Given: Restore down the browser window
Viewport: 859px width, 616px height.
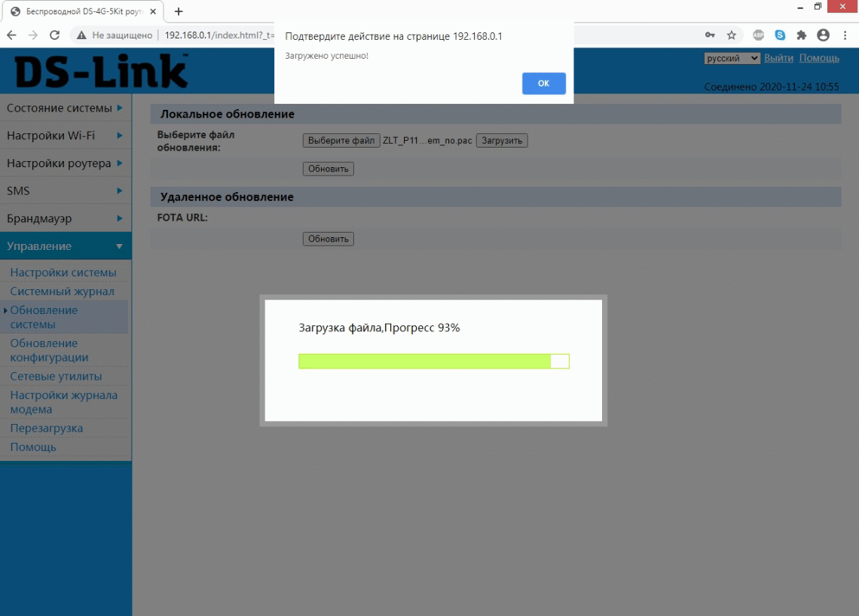Looking at the screenshot, I should point(818,7).
